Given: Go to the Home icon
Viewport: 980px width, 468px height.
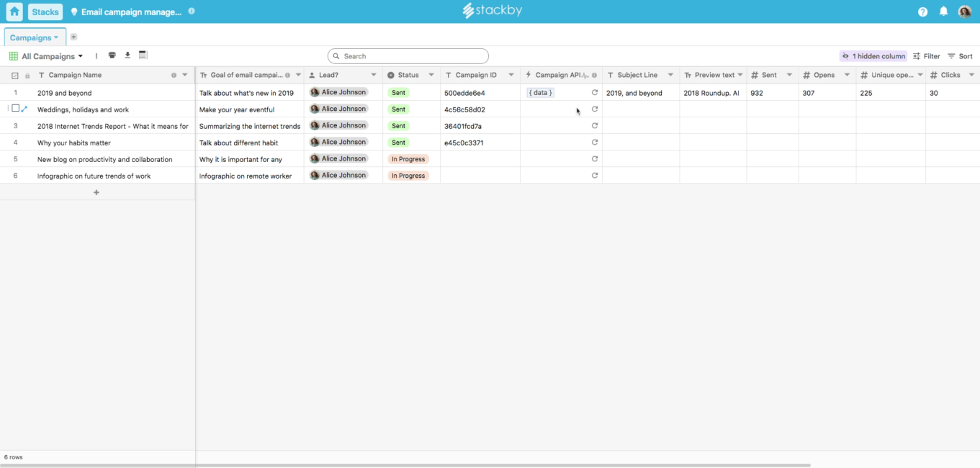Looking at the screenshot, I should (x=15, y=12).
